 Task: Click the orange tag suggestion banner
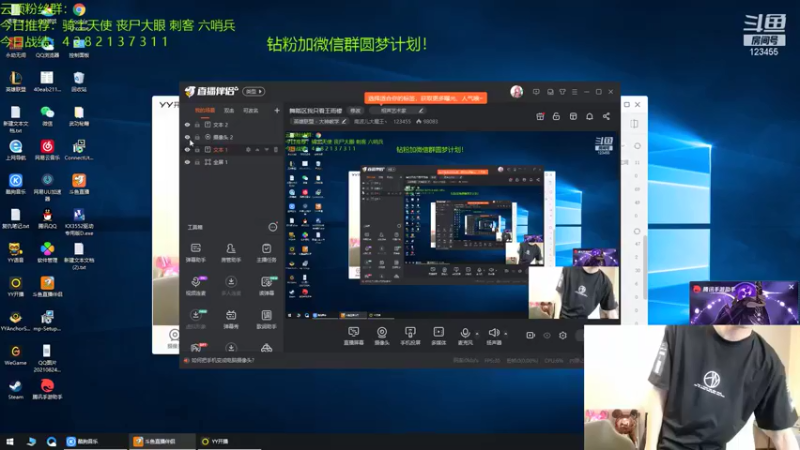[426, 98]
